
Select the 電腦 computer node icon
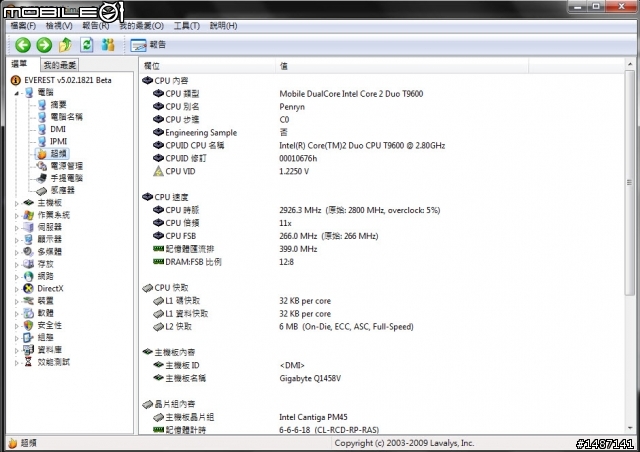click(29, 92)
